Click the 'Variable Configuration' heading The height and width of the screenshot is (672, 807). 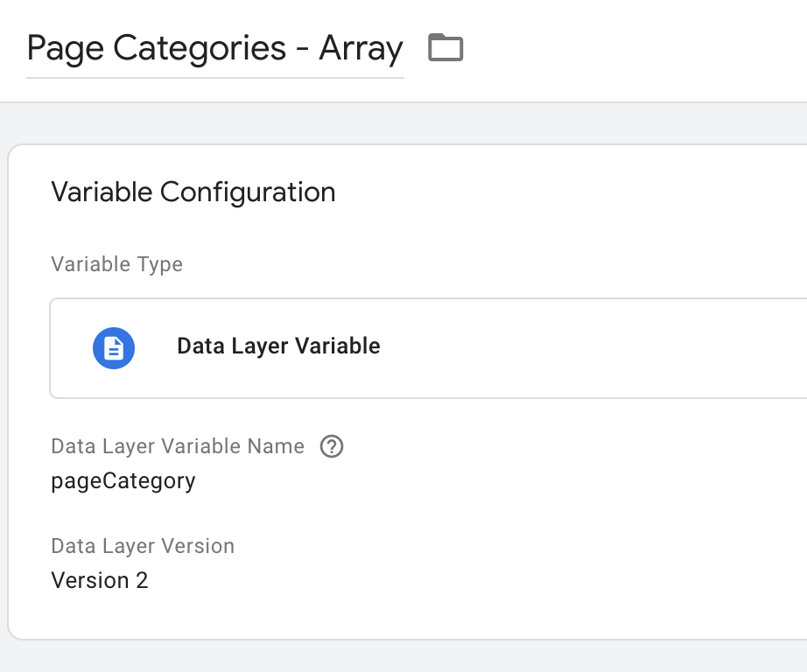[x=193, y=192]
